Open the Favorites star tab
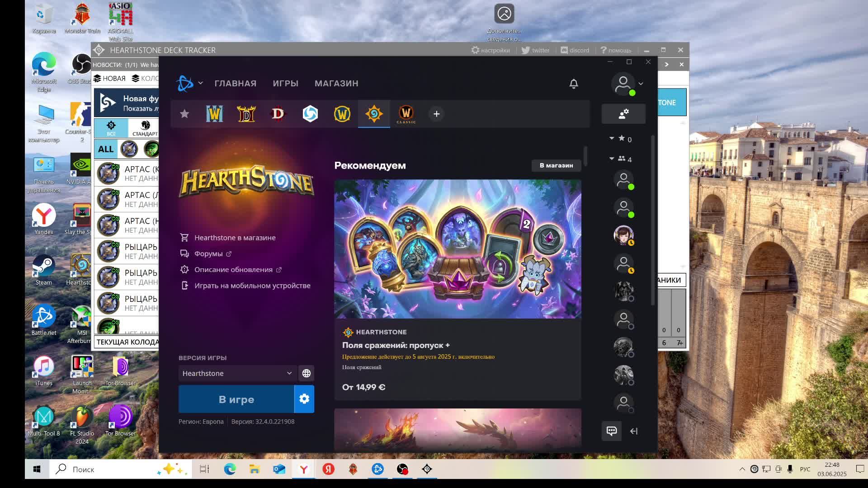 point(184,114)
